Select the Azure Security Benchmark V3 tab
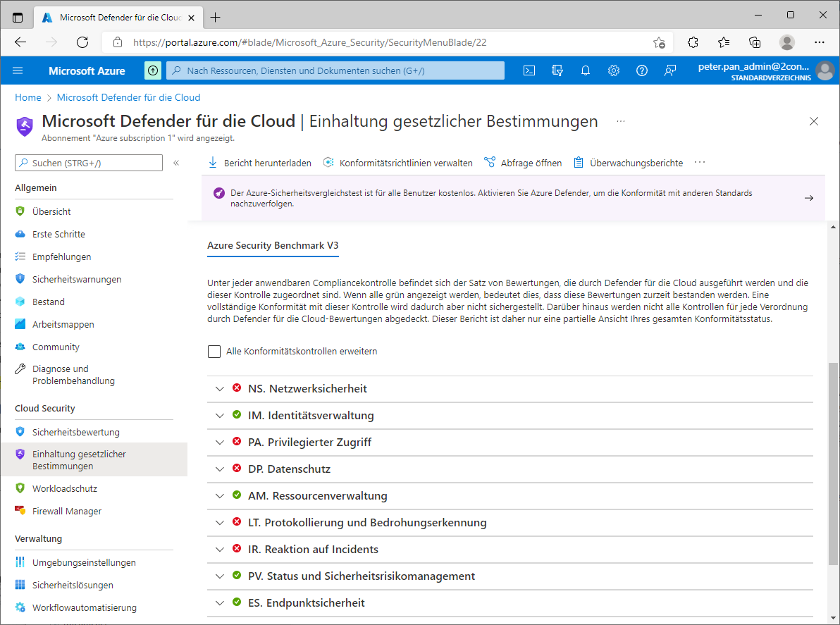This screenshot has height=625, width=840. 273,246
